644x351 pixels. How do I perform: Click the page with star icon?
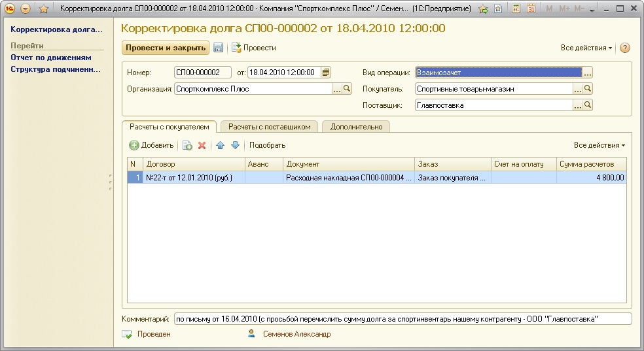point(498,8)
